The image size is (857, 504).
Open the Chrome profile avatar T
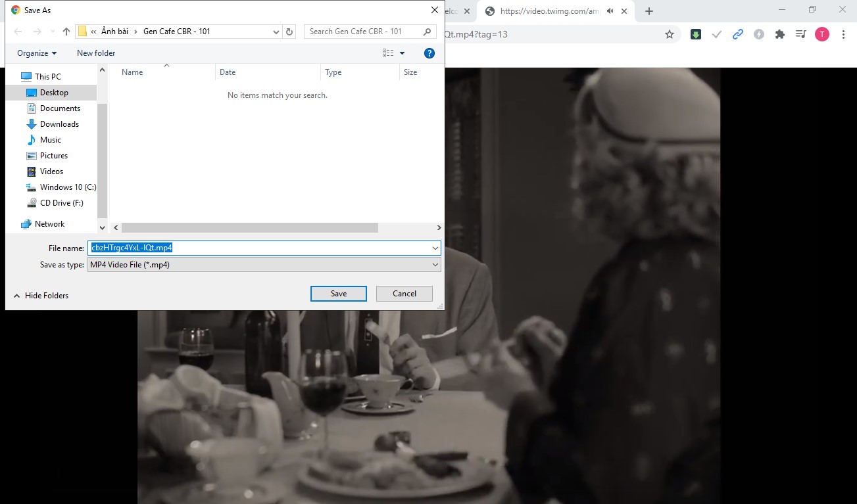coord(821,34)
